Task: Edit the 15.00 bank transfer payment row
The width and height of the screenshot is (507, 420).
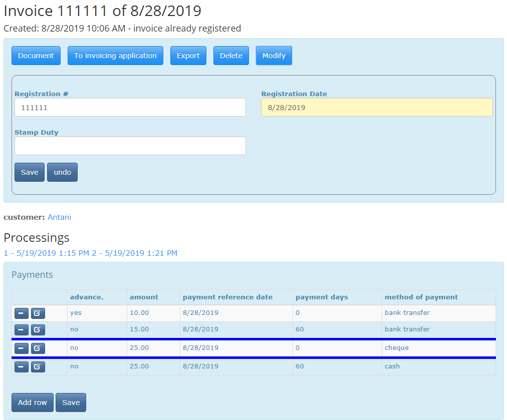Action: [x=38, y=330]
